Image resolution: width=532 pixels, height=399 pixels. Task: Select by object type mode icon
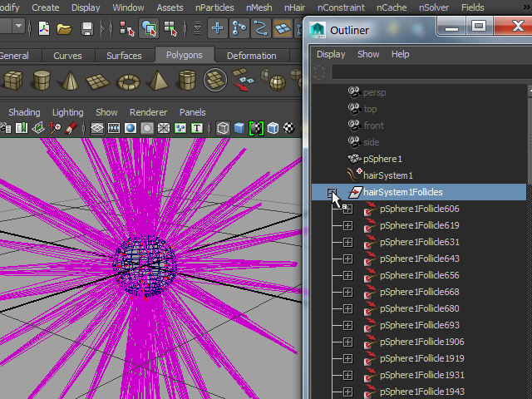[x=149, y=28]
